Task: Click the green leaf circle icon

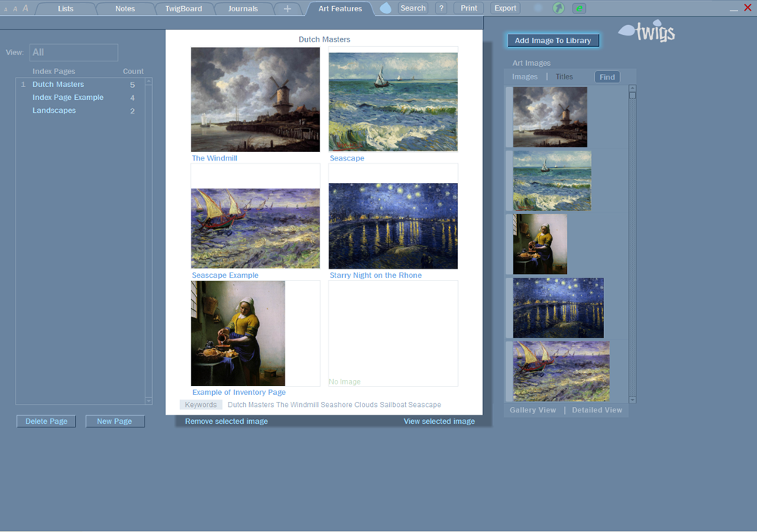Action: tap(559, 8)
